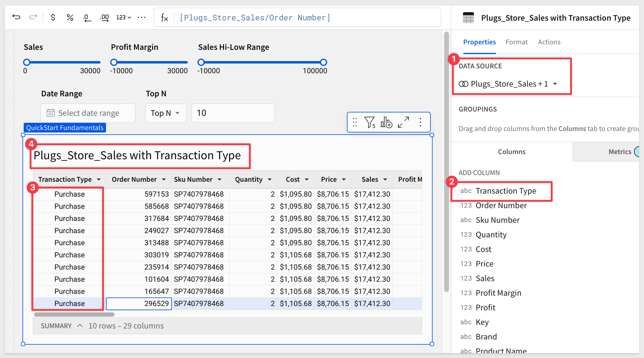Select cell with order number 597153
The image size is (644, 358).
pyautogui.click(x=139, y=194)
